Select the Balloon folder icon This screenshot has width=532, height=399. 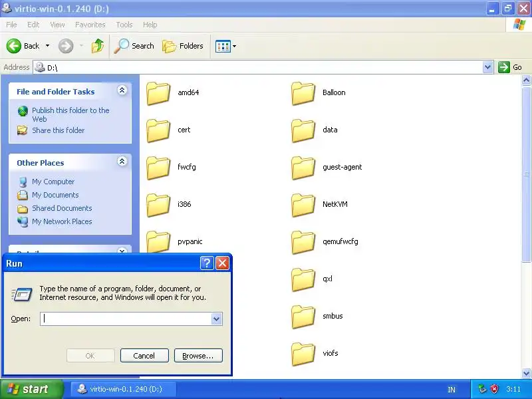[303, 93]
